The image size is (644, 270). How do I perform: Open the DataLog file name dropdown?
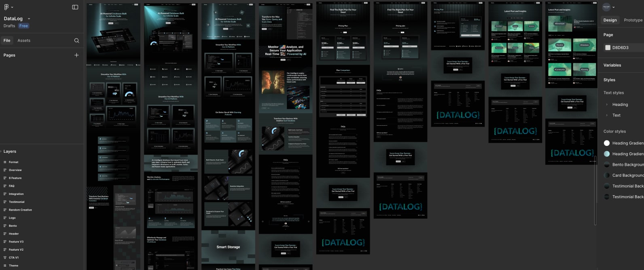coord(29,19)
